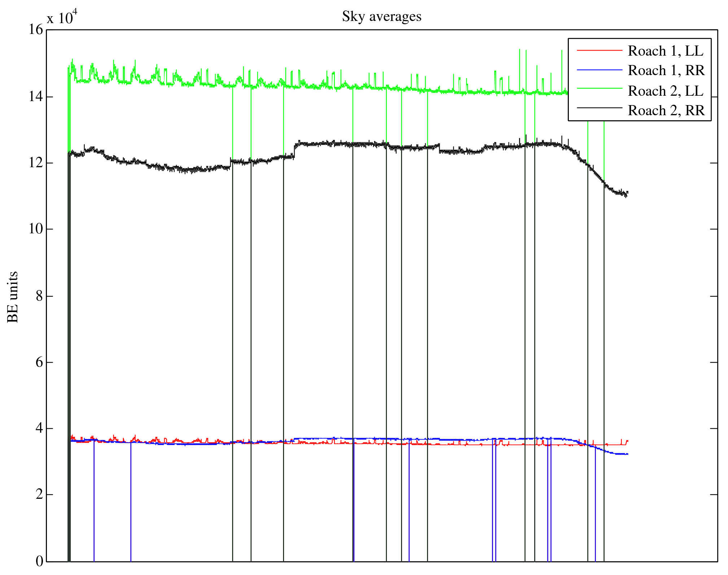Image resolution: width=728 pixels, height=575 pixels.
Task: Click the blue line sample in legend
Action: [600, 70]
